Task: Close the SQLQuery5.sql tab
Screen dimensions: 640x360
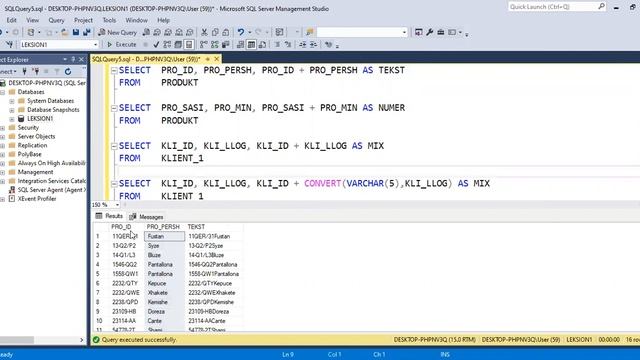Action: click(217, 59)
